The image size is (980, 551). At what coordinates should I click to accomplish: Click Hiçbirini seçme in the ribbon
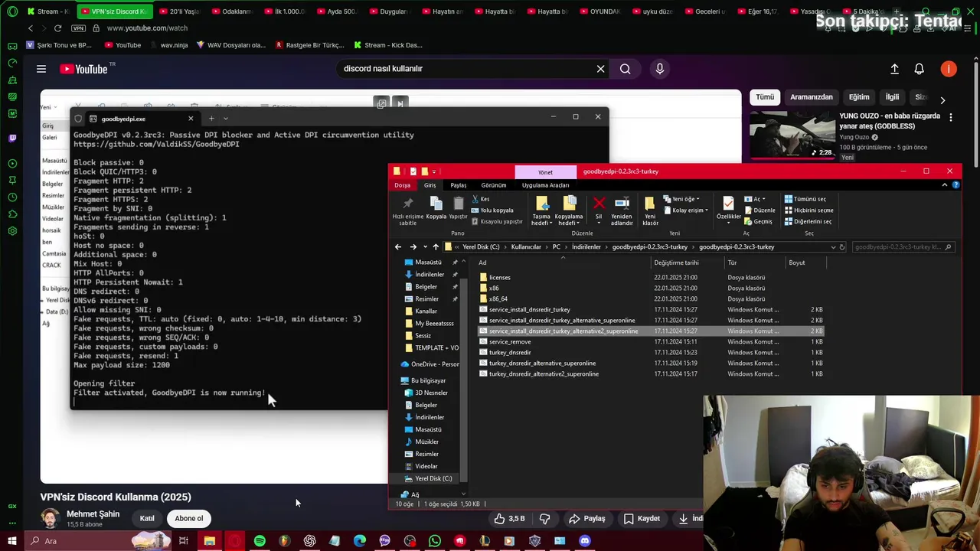click(x=808, y=210)
